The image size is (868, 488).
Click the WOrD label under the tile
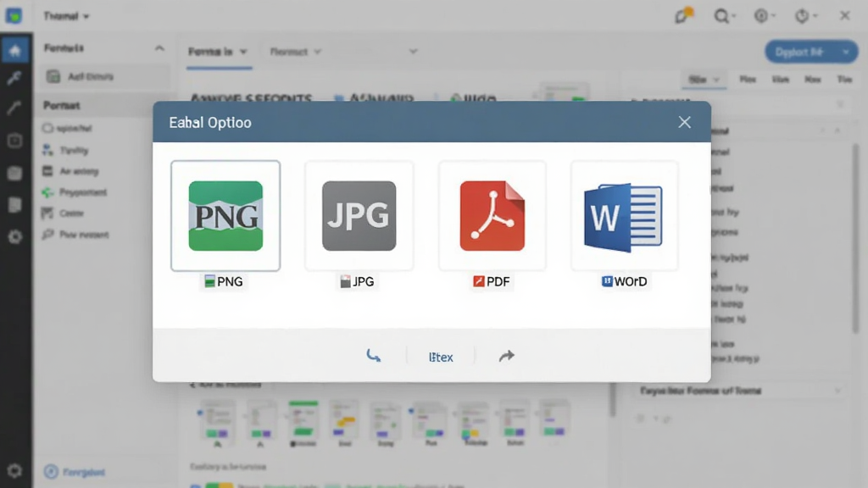pyautogui.click(x=625, y=281)
